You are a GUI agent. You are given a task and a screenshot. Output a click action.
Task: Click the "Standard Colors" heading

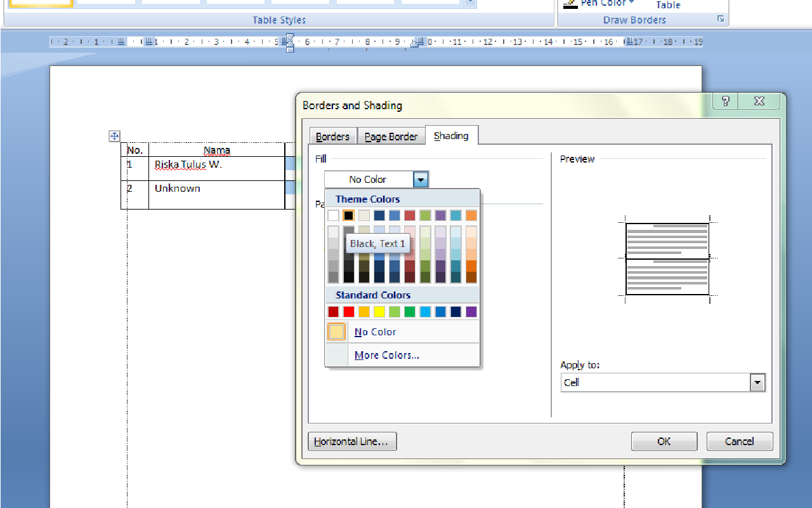(x=373, y=295)
